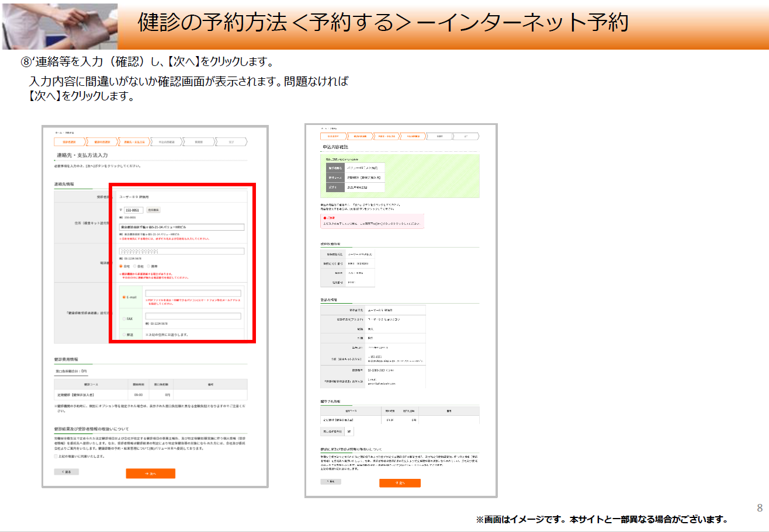
Task: Click the 連絡先・支払方法 progress step
Action: click(133, 141)
